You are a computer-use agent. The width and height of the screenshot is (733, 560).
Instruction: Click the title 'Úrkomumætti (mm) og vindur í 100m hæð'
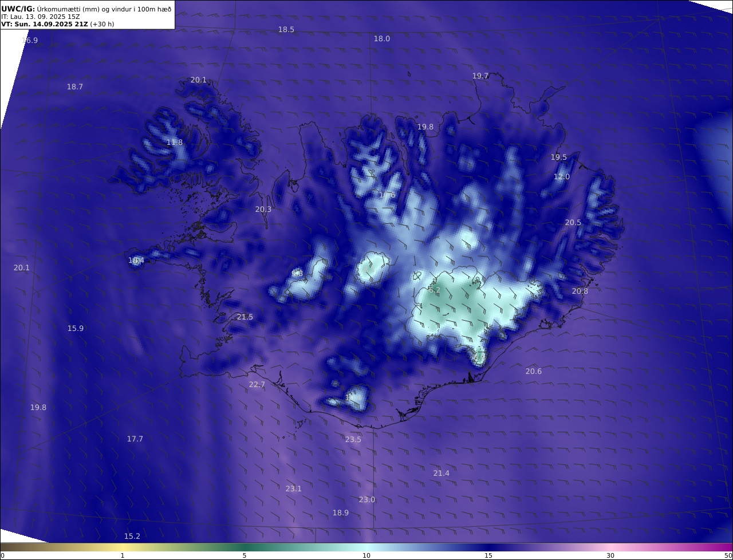pos(104,9)
